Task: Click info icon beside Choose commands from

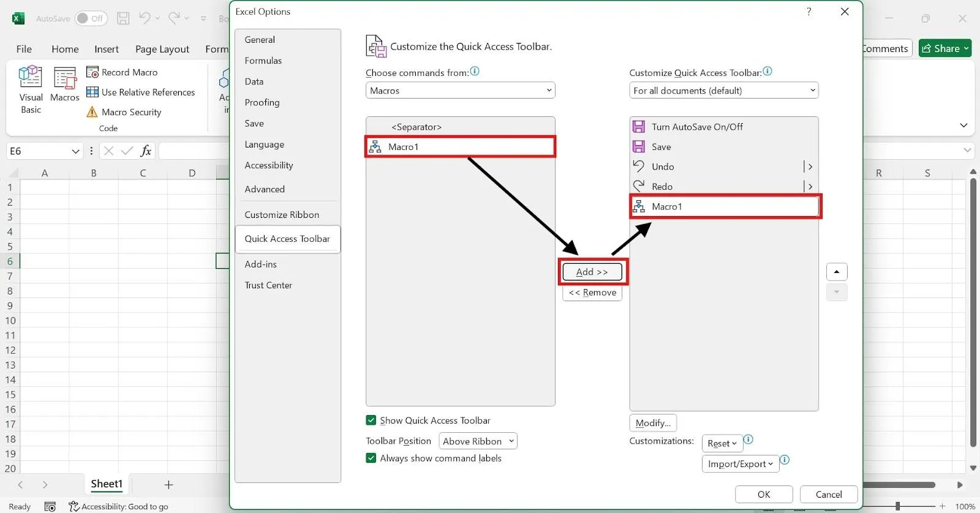Action: click(475, 72)
